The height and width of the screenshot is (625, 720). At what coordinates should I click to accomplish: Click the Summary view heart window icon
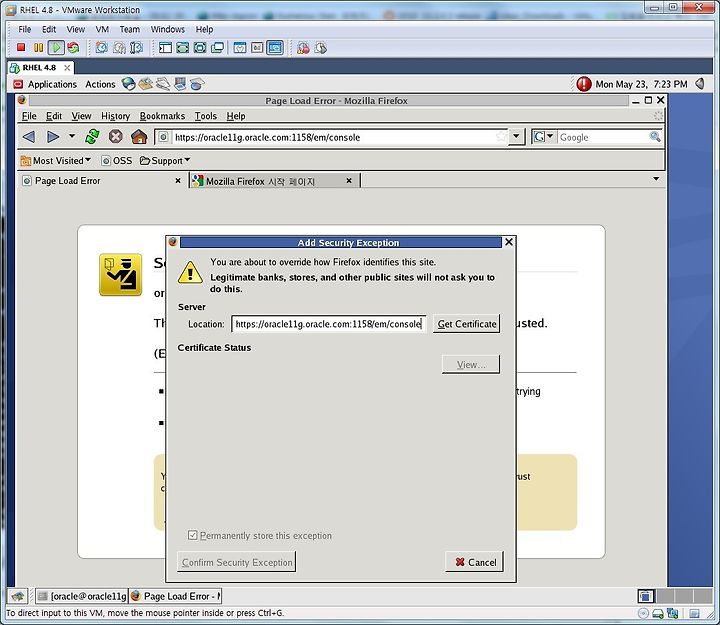240,47
